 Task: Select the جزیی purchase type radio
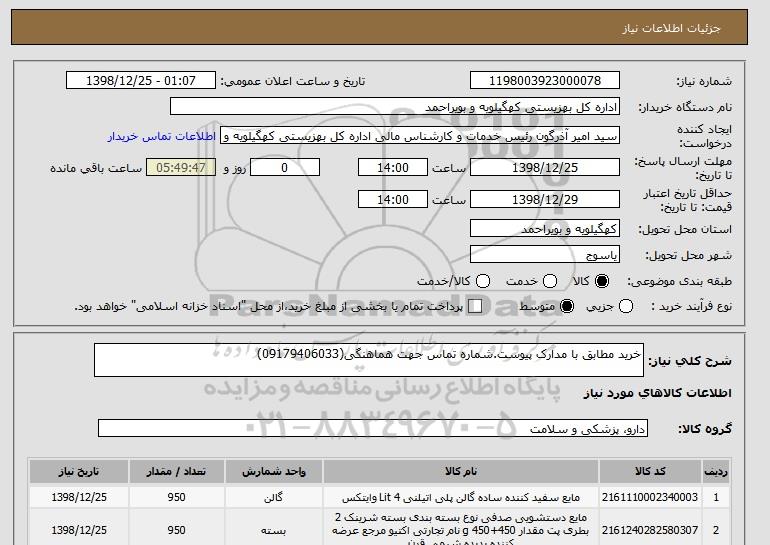(626, 306)
